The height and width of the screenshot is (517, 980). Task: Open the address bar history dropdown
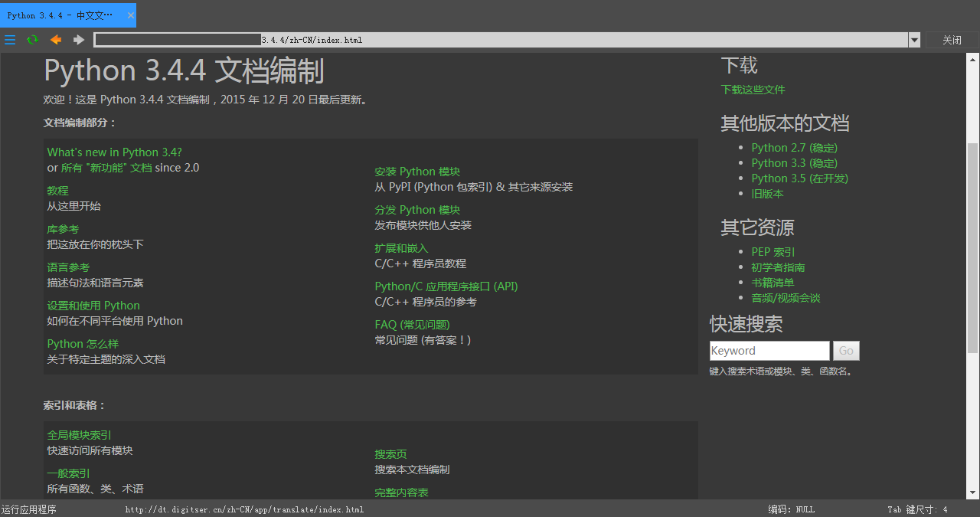[914, 40]
